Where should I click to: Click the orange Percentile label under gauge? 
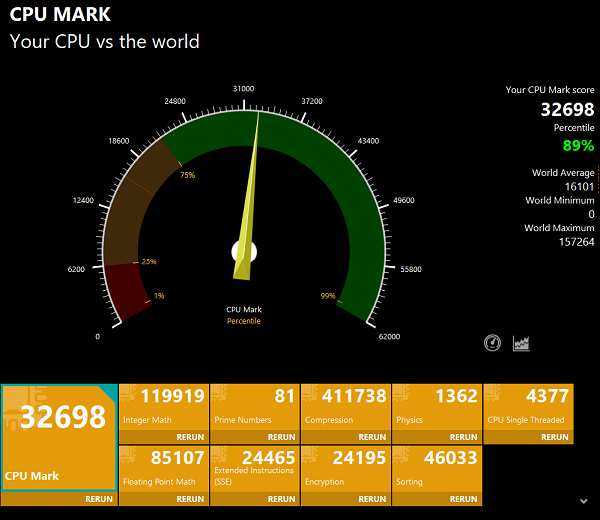click(x=244, y=321)
